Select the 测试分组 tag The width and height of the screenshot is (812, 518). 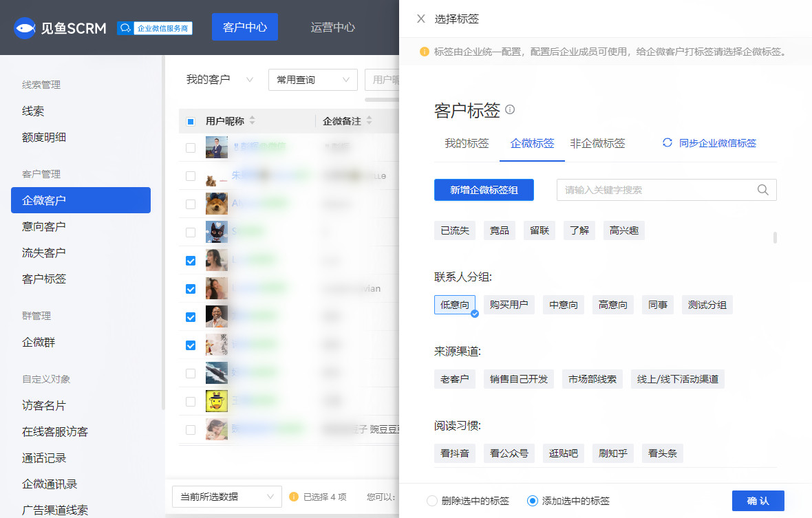click(x=707, y=305)
